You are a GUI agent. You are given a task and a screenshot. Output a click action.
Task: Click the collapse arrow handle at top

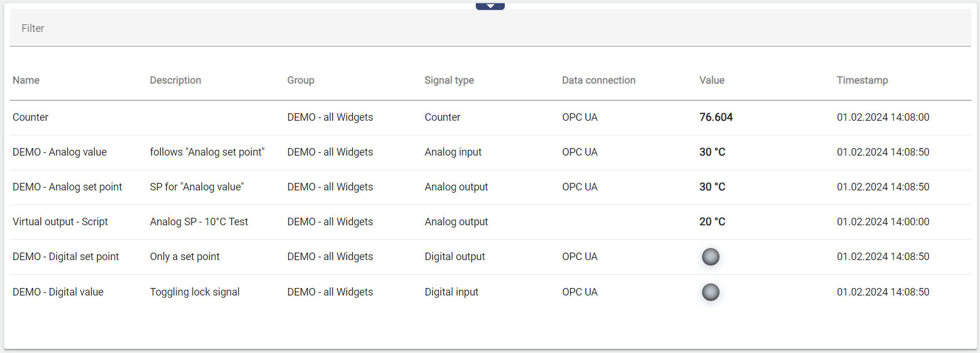(490, 6)
